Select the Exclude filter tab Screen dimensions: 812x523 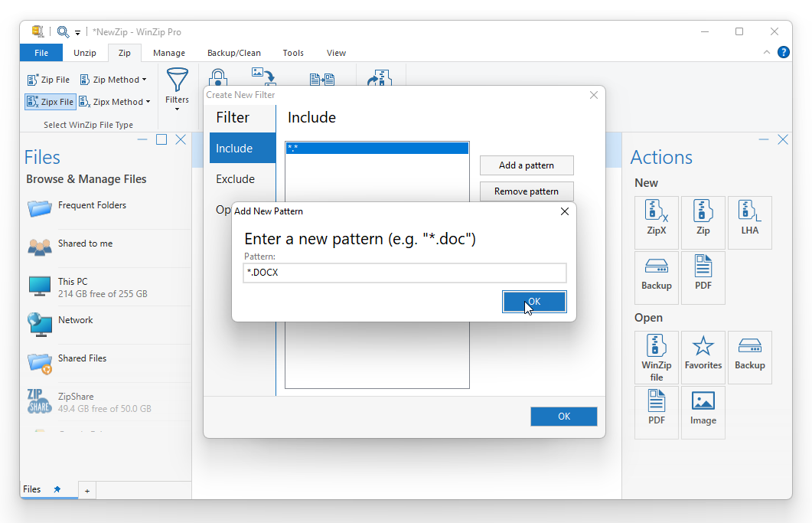click(x=236, y=179)
